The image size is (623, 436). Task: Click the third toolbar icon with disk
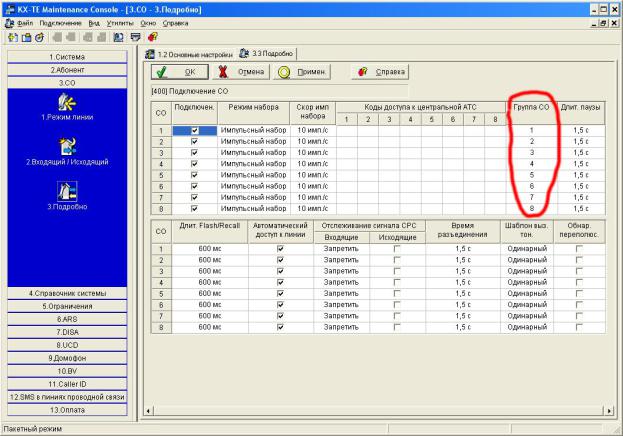coord(39,37)
